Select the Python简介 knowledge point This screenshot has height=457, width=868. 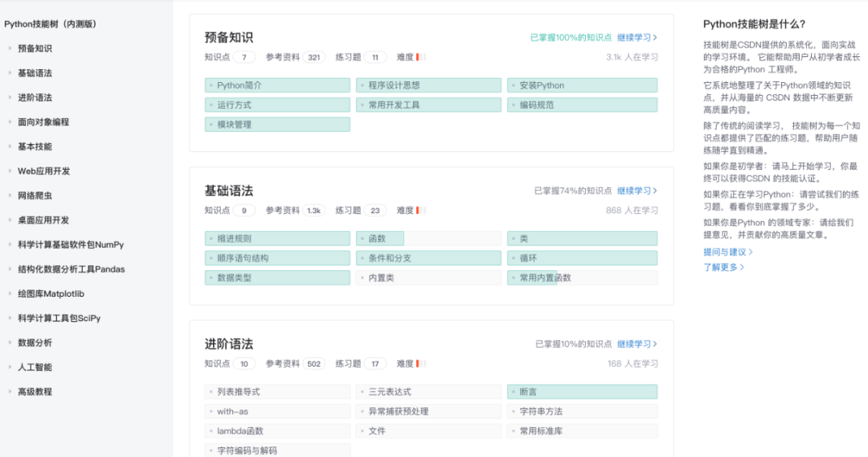point(277,85)
